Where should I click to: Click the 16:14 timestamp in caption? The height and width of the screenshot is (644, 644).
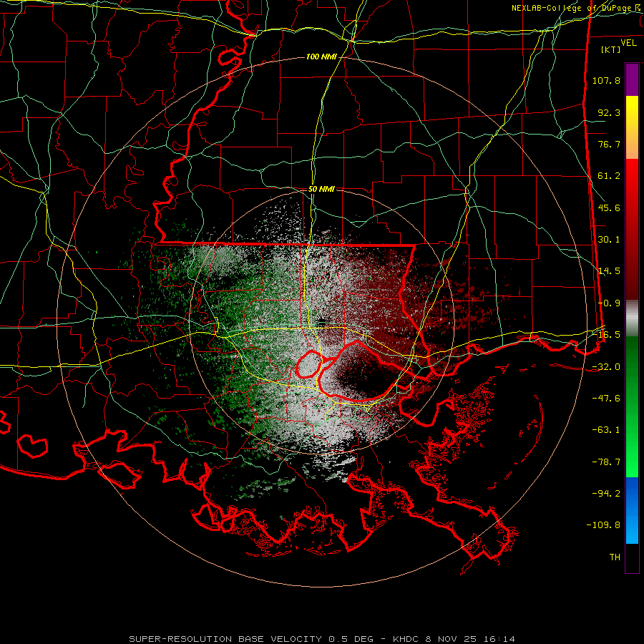pos(499,639)
